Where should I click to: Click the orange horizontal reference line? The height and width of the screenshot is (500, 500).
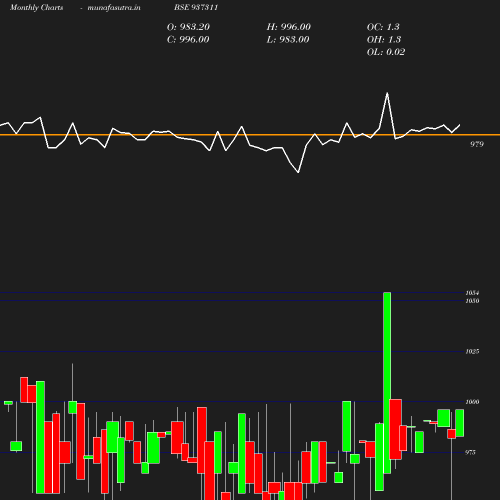[250, 135]
